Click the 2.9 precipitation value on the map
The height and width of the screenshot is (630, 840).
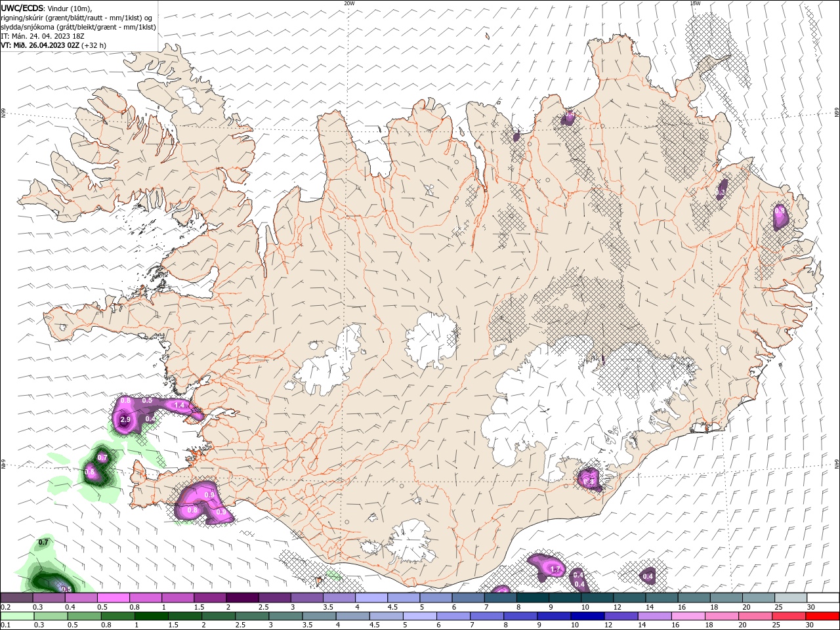125,419
